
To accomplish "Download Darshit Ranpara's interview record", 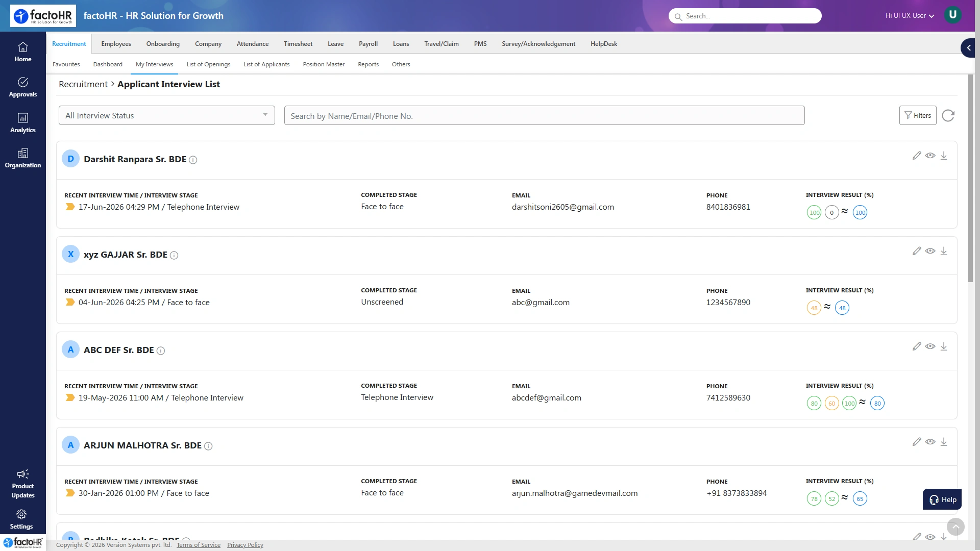I will click(944, 156).
